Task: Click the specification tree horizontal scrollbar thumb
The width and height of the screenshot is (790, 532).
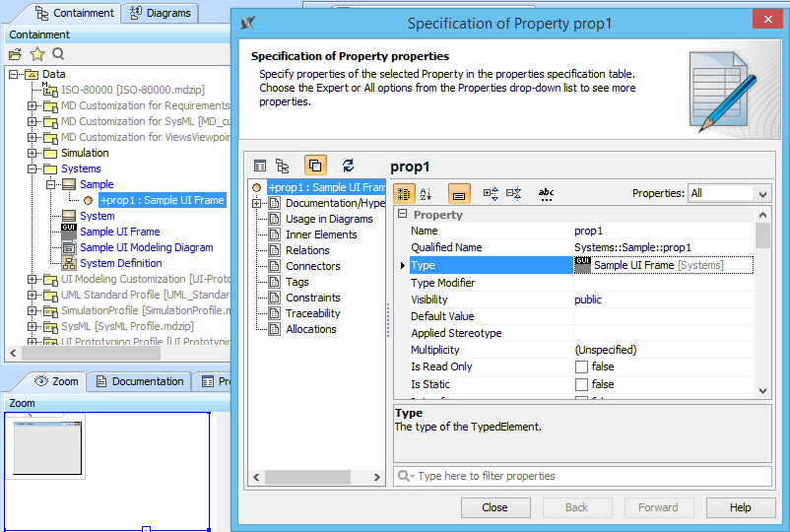Action: click(307, 477)
